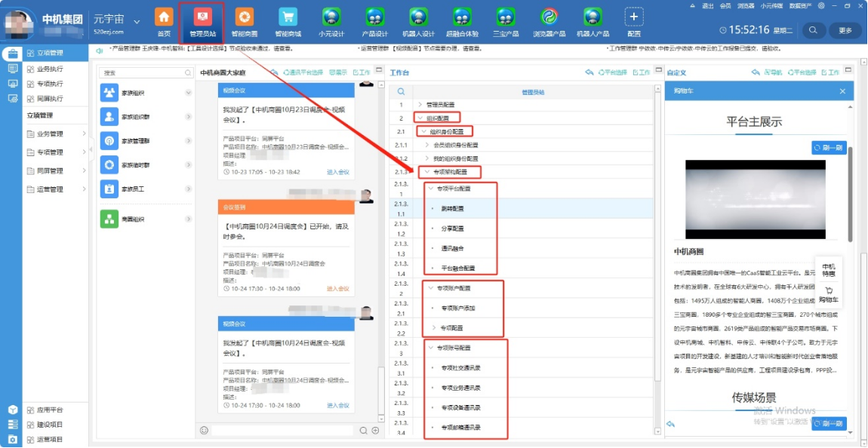Launch the 浏览器产品 app icon
The height and width of the screenshot is (448, 868).
click(x=549, y=17)
